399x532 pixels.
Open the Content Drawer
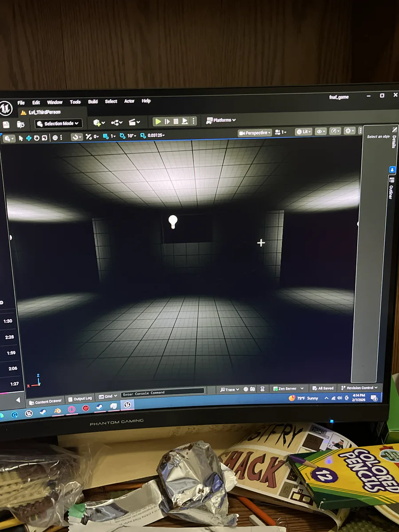click(x=45, y=401)
